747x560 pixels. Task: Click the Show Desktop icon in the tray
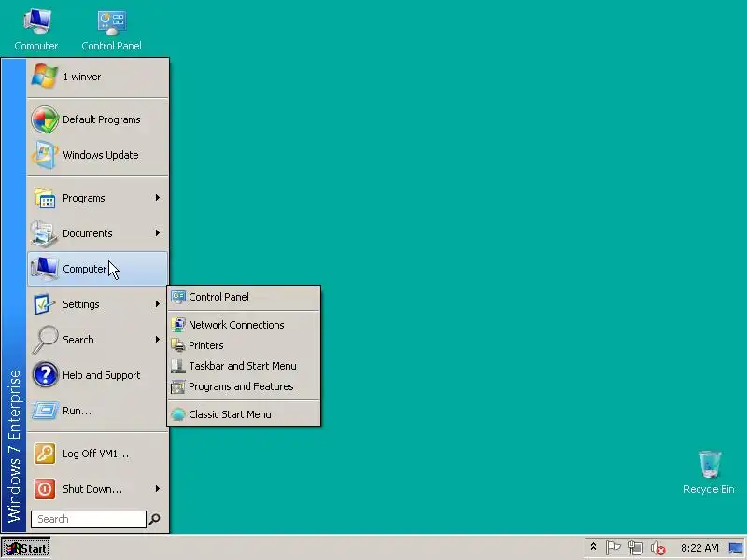click(736, 549)
